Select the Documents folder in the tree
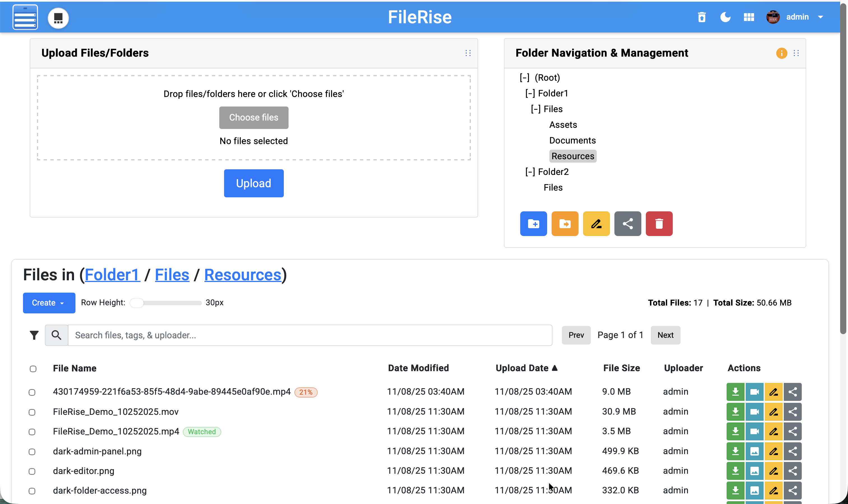The height and width of the screenshot is (504, 848). tap(572, 140)
